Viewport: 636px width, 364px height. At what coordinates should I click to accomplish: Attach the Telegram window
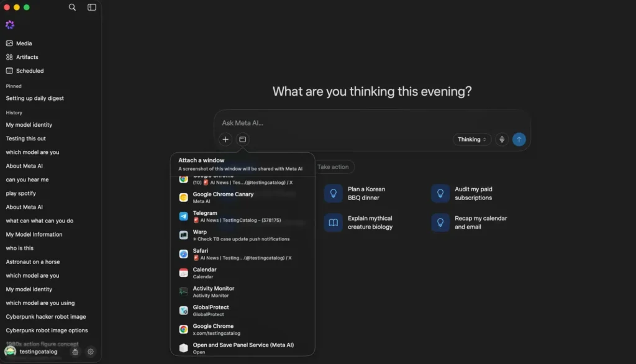tap(243, 216)
